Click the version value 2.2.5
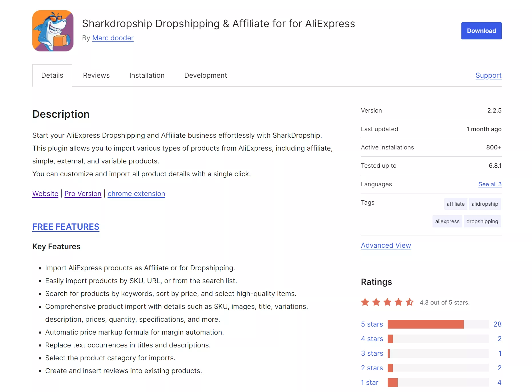 (x=494, y=111)
